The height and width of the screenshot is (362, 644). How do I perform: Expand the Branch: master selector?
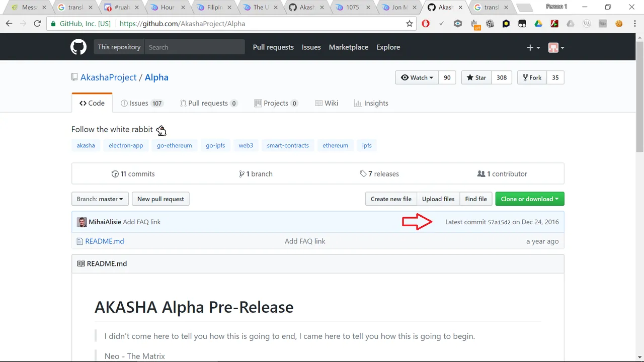coord(100,199)
